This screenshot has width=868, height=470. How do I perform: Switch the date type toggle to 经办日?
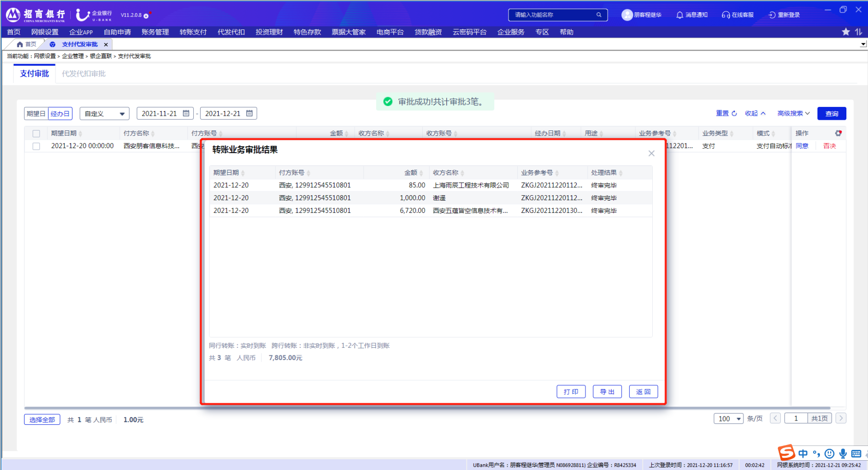(60, 114)
